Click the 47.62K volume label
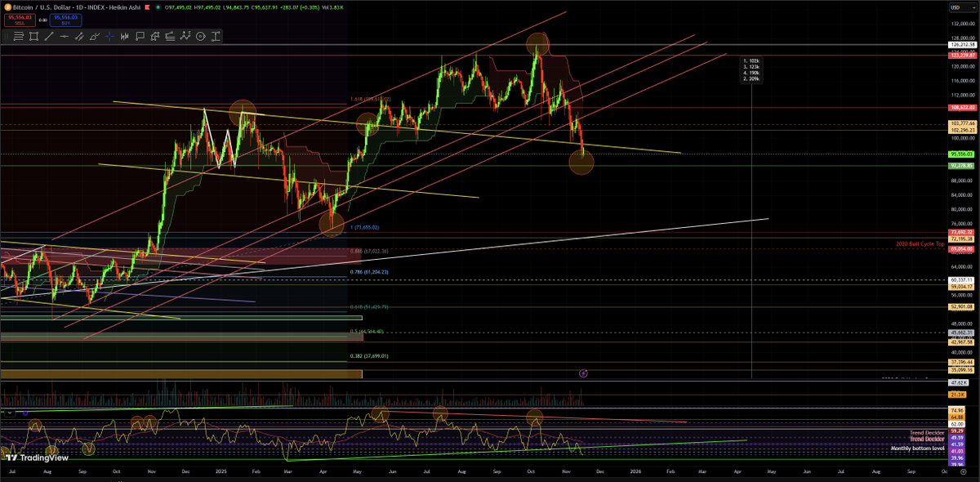 point(958,382)
